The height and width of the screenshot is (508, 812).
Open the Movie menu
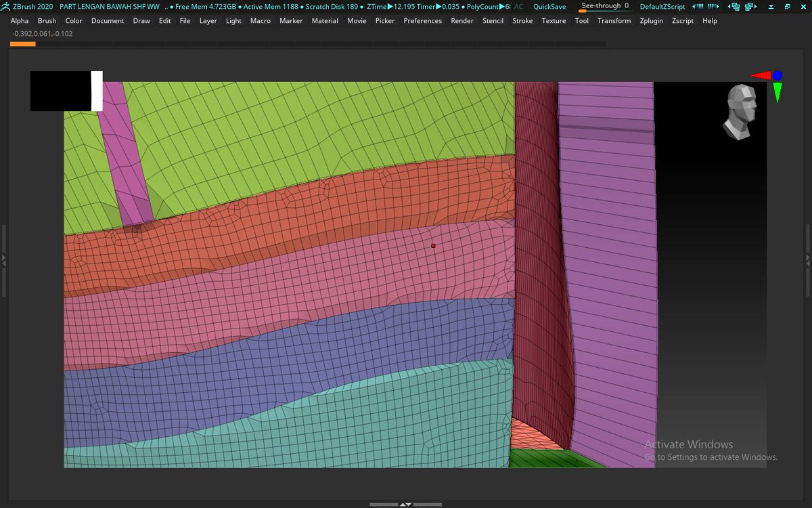coord(357,21)
